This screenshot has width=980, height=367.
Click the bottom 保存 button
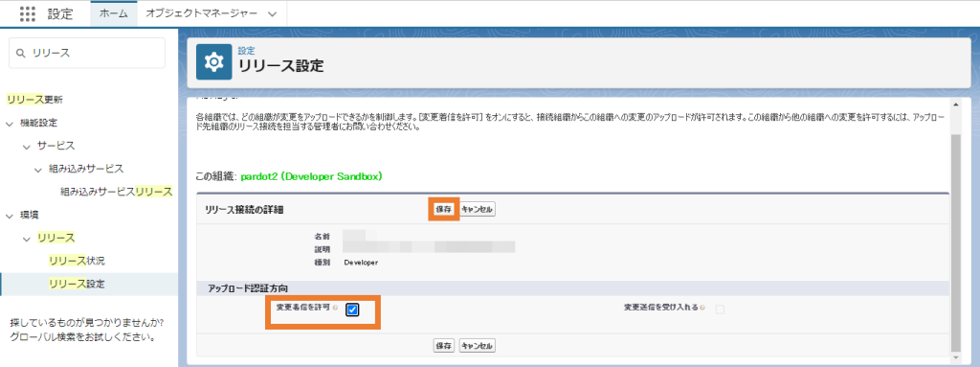(444, 346)
